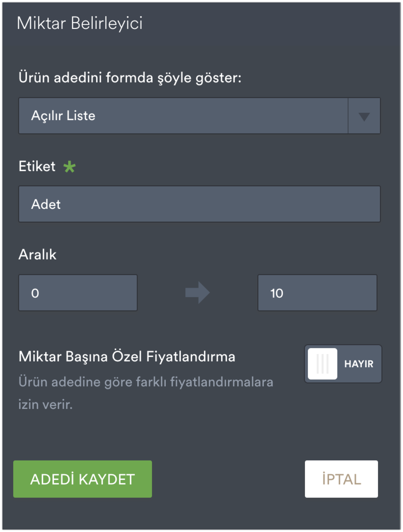Screen dimensions: 403x532
Task: Click the dropdown arrow beside Açılır Liste
Action: tap(364, 116)
